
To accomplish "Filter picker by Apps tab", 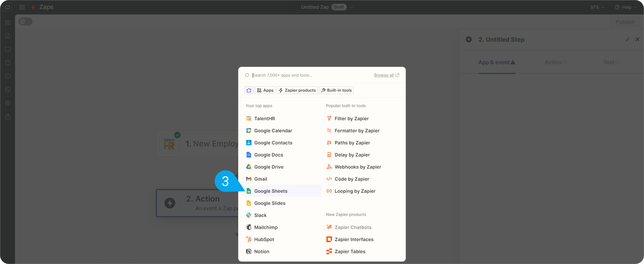I will (x=265, y=90).
